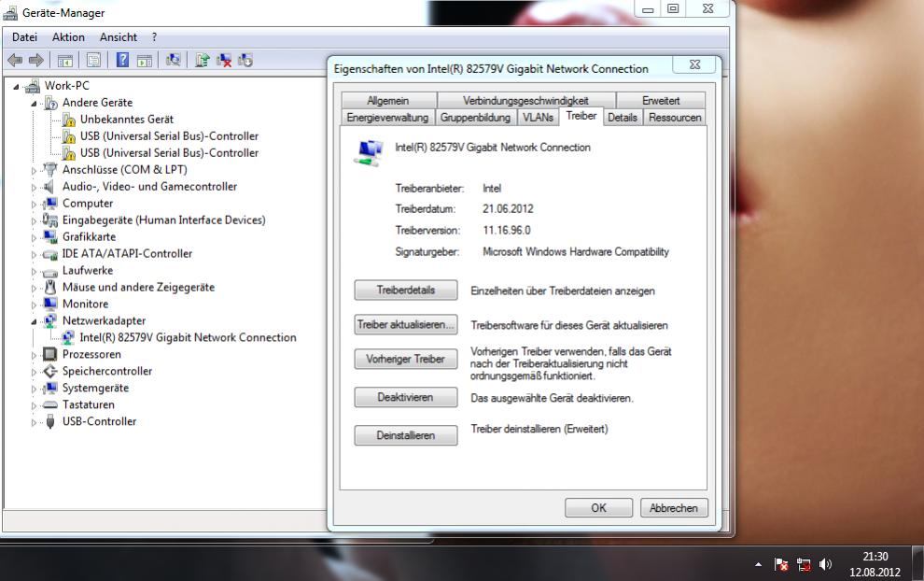Click the Deaktivieren button
Image resolution: width=924 pixels, height=581 pixels.
coord(405,397)
